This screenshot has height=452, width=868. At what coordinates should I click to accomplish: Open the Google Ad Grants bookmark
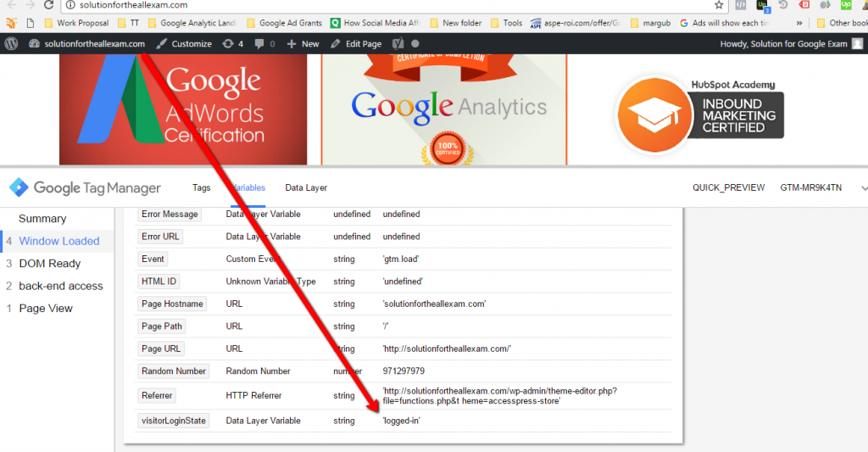pos(285,23)
